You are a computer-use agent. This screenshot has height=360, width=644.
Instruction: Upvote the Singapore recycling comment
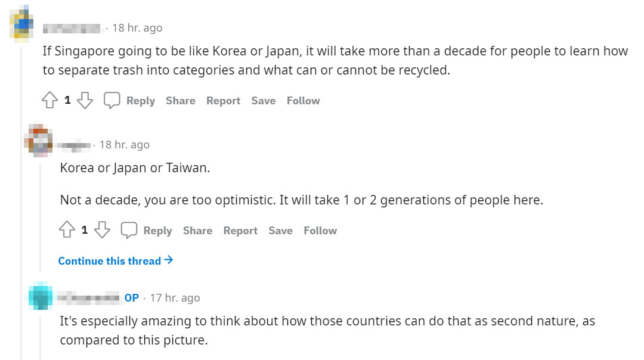click(49, 101)
